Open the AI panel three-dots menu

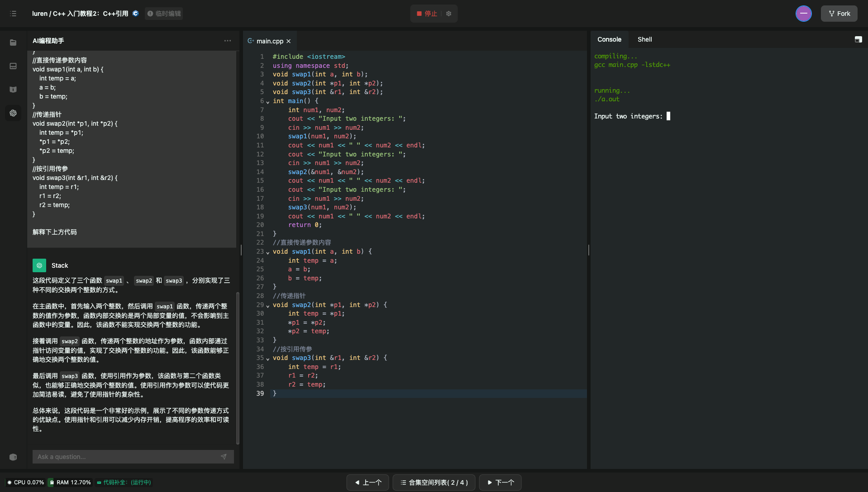(227, 41)
